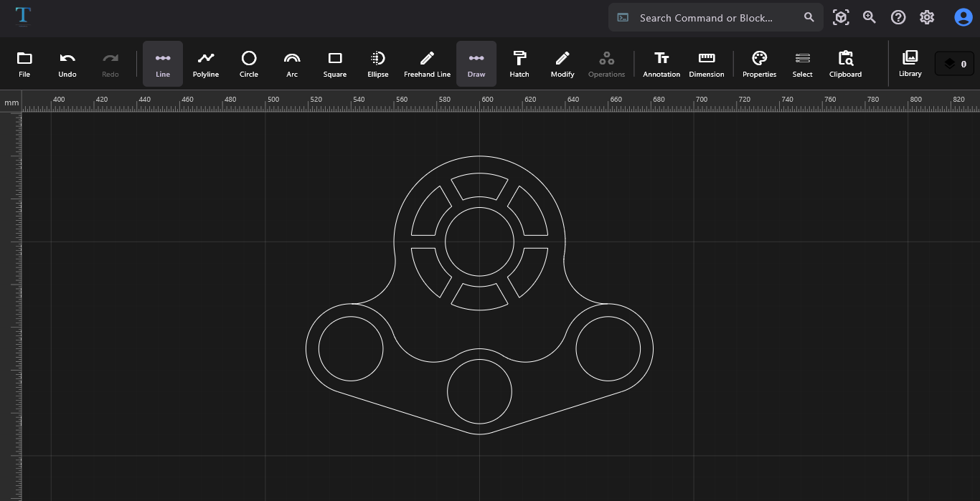Open the Hatch tool
This screenshot has width=980, height=501.
pyautogui.click(x=519, y=63)
